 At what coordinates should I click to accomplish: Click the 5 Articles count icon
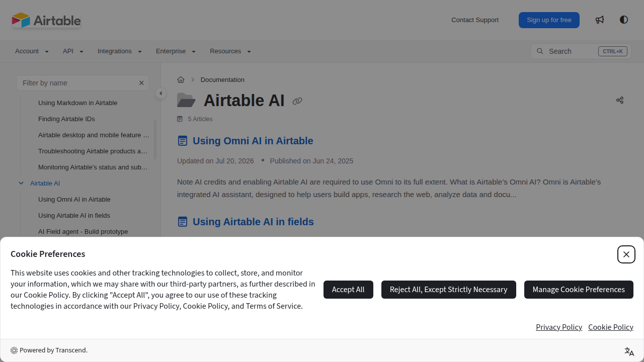point(180,119)
